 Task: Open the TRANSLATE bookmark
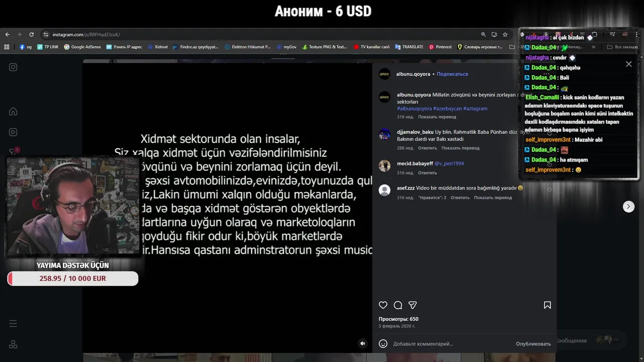[x=409, y=47]
